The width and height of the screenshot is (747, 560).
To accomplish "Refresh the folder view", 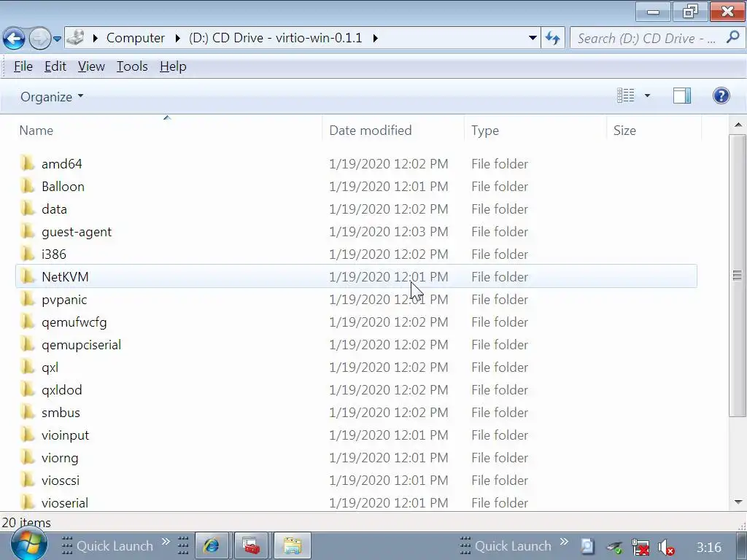I will (553, 38).
